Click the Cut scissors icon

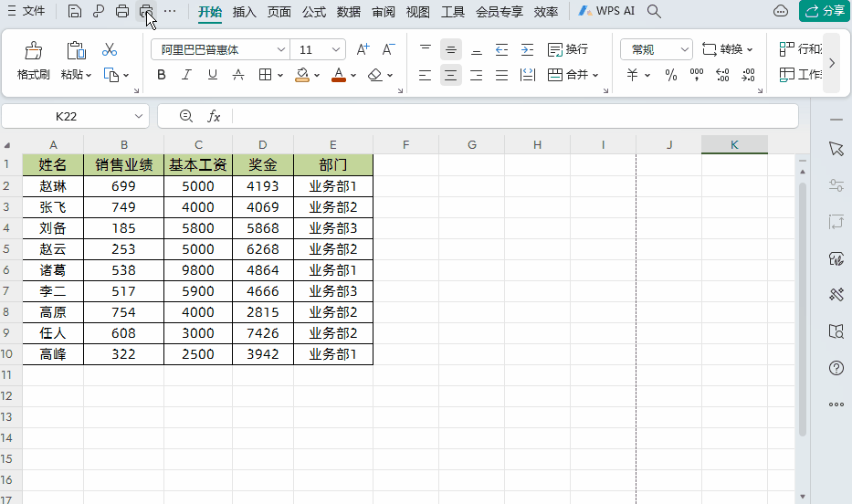[110, 50]
